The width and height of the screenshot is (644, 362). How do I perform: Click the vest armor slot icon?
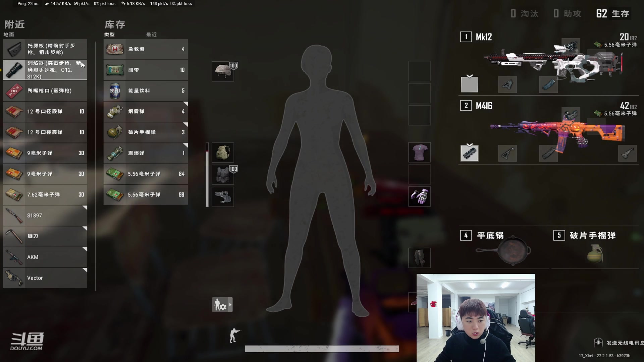click(x=223, y=175)
